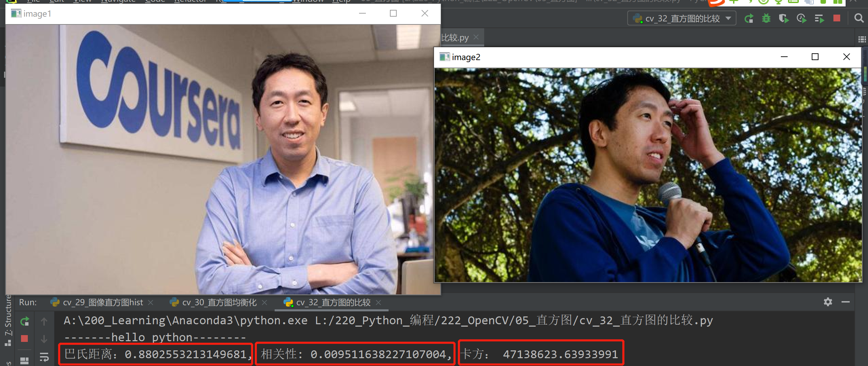Close the cv_32_直方图的比较 run tab
This screenshot has height=366, width=868.
pos(379,302)
